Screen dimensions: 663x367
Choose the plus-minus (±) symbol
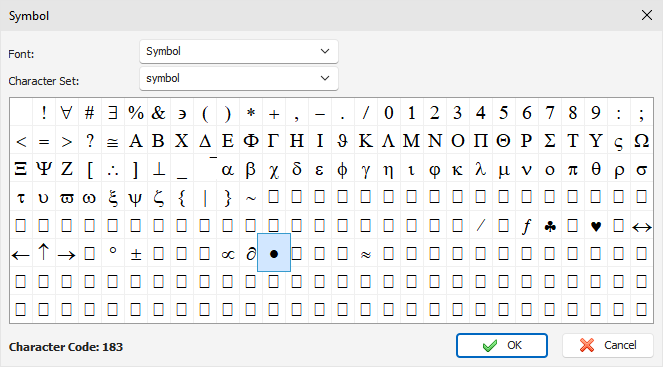click(135, 253)
